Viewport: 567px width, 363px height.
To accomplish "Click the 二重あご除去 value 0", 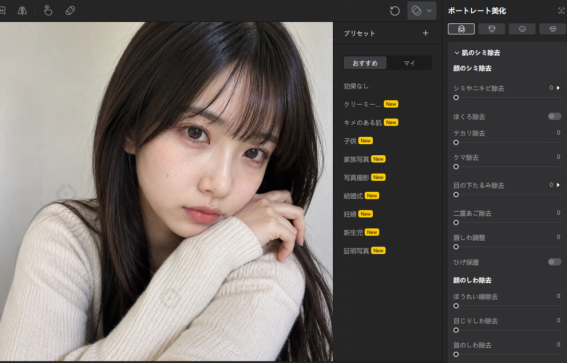I will pos(558,213).
